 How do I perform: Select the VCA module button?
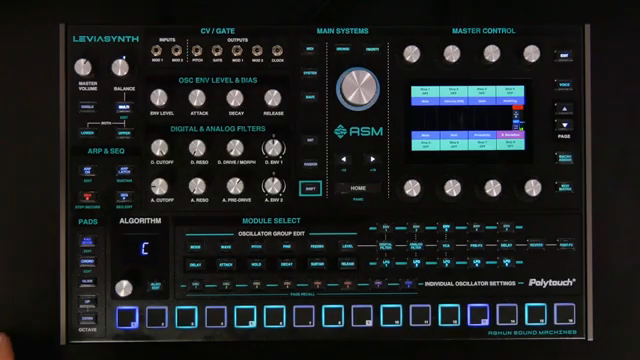click(x=446, y=246)
